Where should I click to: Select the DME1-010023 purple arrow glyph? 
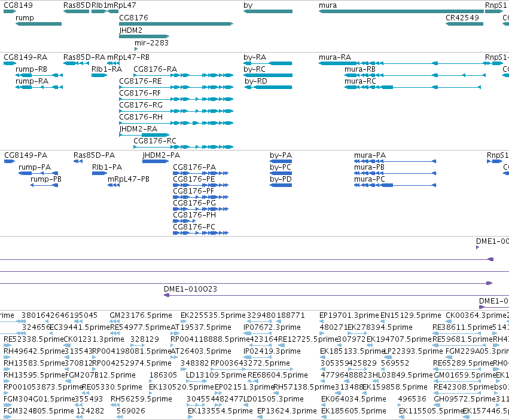[166, 295]
